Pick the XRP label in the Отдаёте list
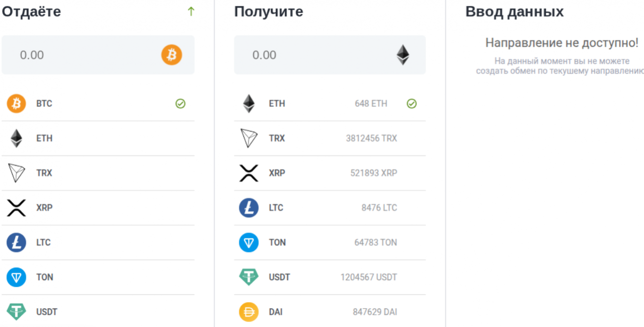 click(44, 207)
